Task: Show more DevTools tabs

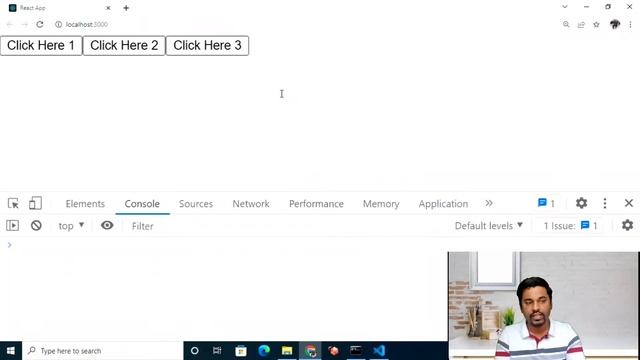Action: [489, 203]
